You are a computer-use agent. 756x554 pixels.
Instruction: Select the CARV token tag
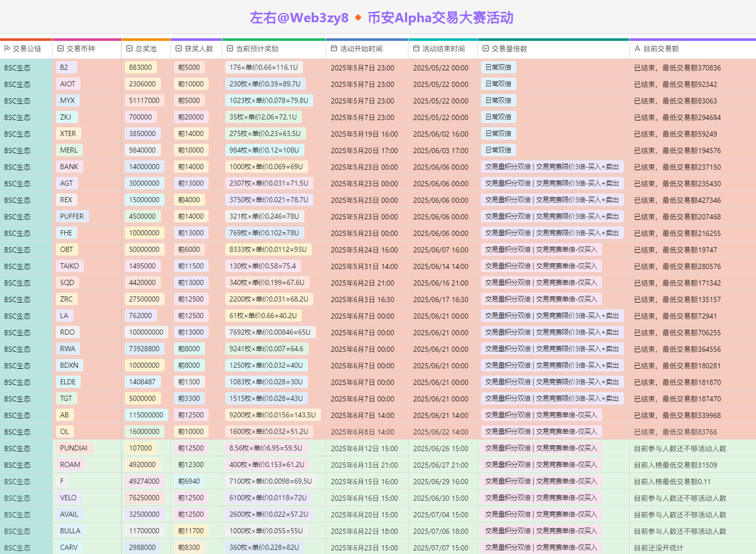(x=69, y=548)
